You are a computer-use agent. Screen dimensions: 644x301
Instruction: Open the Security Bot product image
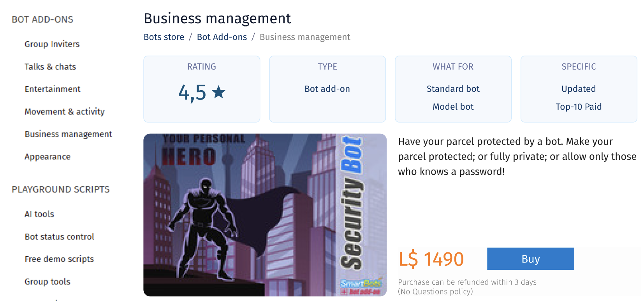[265, 215]
